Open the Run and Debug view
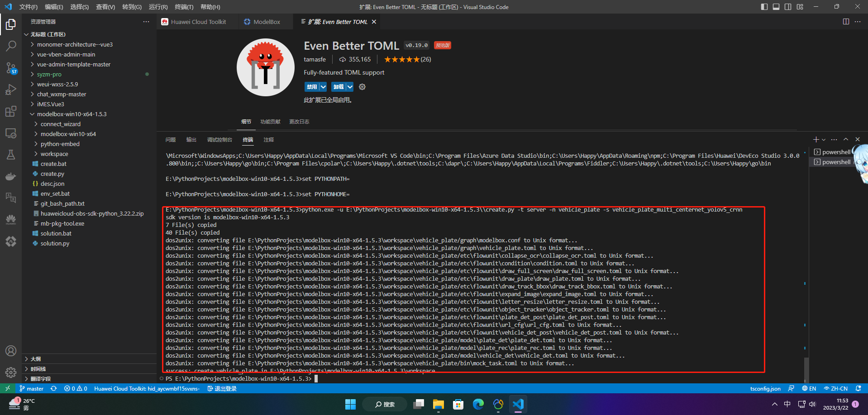Viewport: 868px width, 415px height. click(x=11, y=90)
